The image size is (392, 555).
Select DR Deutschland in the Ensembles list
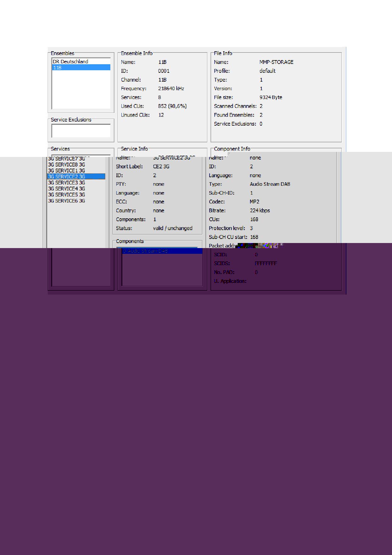tap(70, 62)
